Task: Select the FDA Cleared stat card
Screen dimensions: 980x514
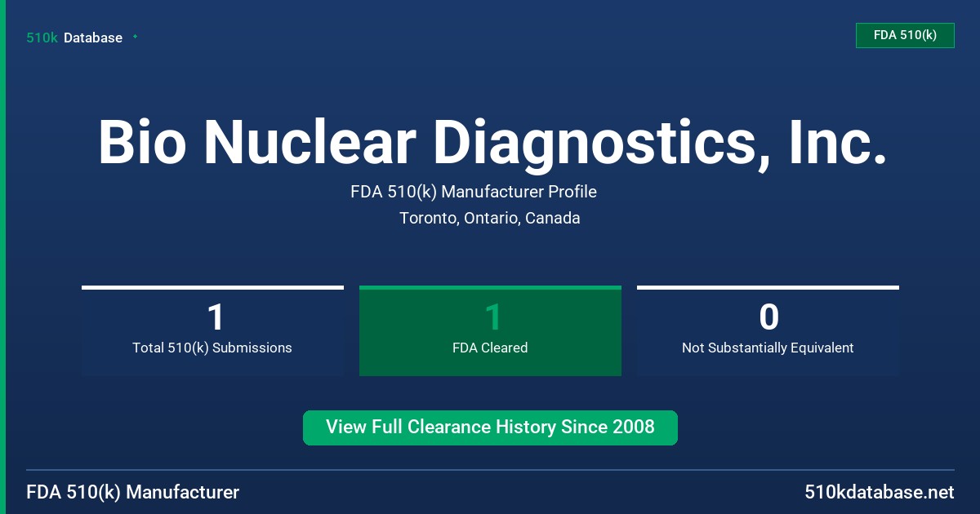Action: click(x=490, y=330)
